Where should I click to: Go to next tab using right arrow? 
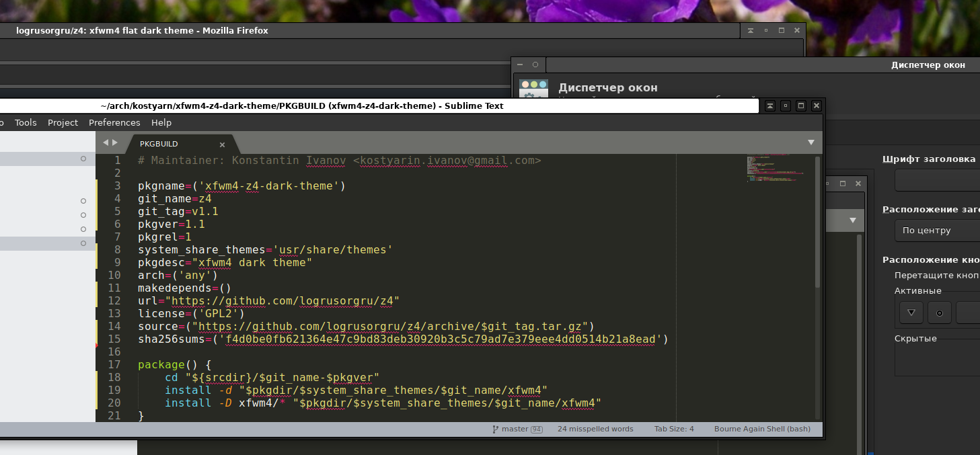point(115,142)
